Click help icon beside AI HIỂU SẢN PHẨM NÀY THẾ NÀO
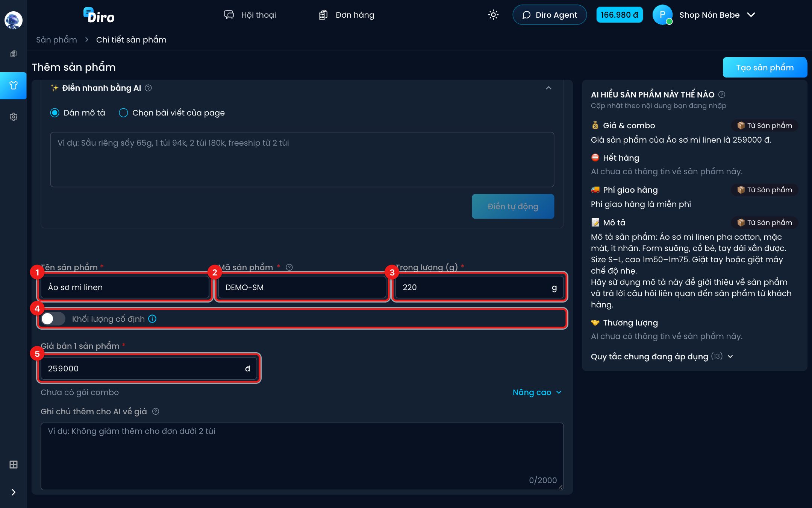Image resolution: width=812 pixels, height=508 pixels. 722,94
